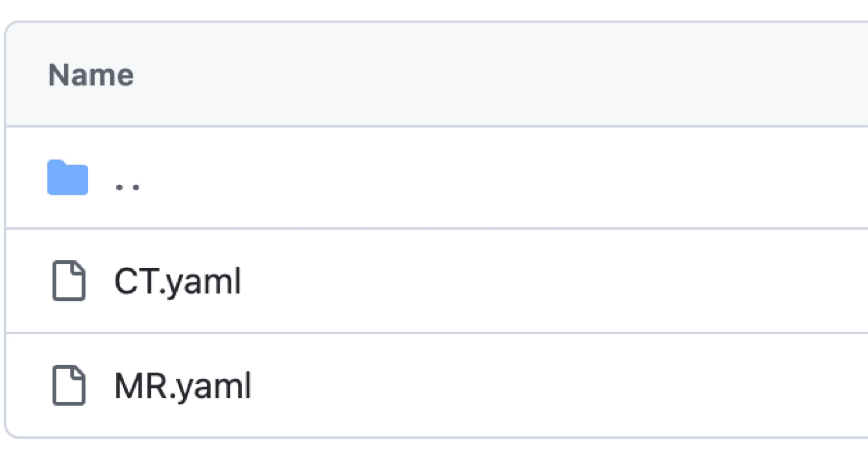
Task: Click the header row of the file table
Action: [x=437, y=74]
